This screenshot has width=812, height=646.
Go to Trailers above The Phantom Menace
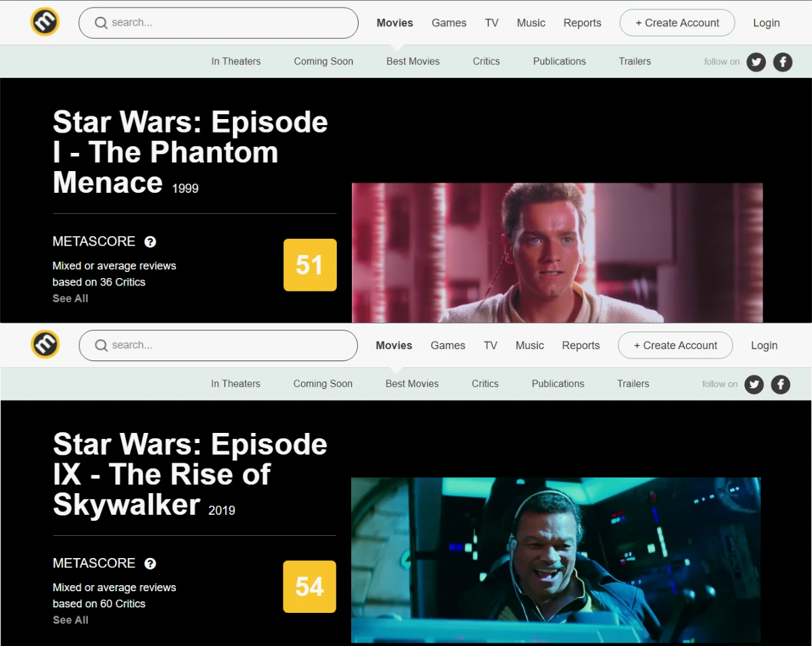click(x=635, y=62)
